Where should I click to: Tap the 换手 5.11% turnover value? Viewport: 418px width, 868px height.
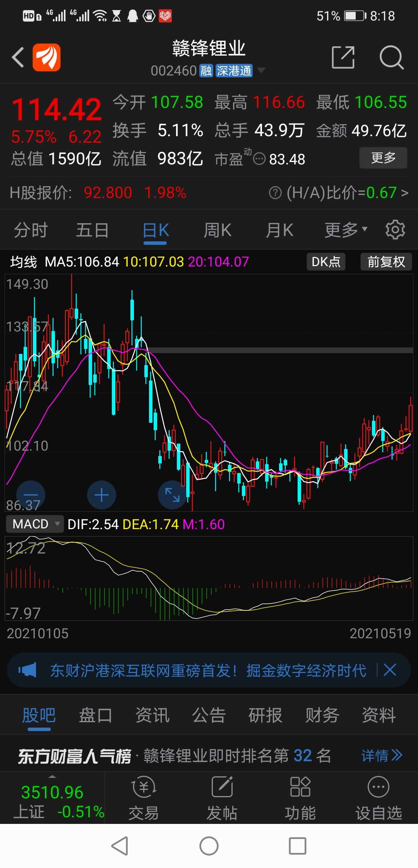coord(158,130)
